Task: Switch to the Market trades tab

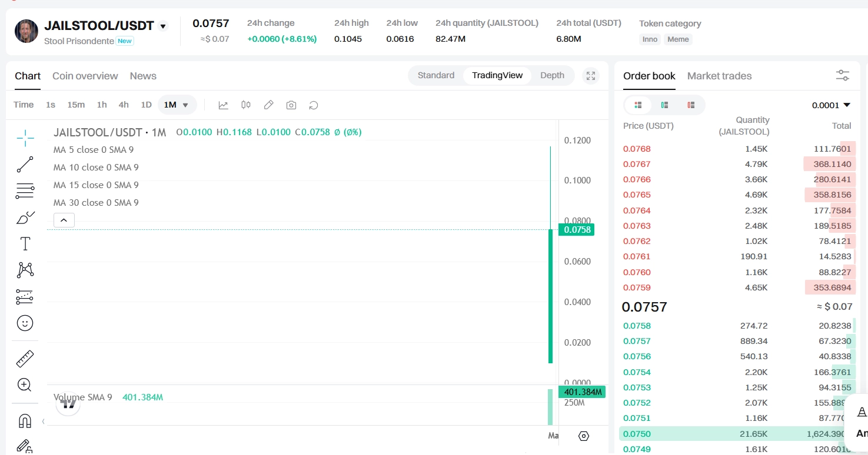Action: 719,76
